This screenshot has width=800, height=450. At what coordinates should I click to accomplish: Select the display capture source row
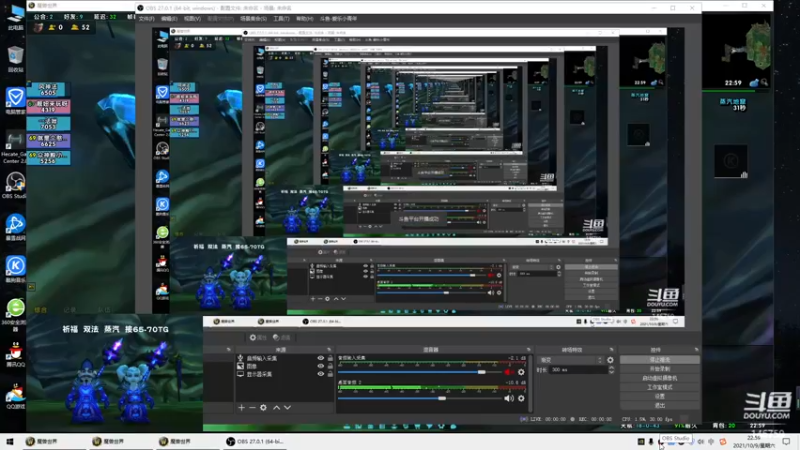(284, 374)
